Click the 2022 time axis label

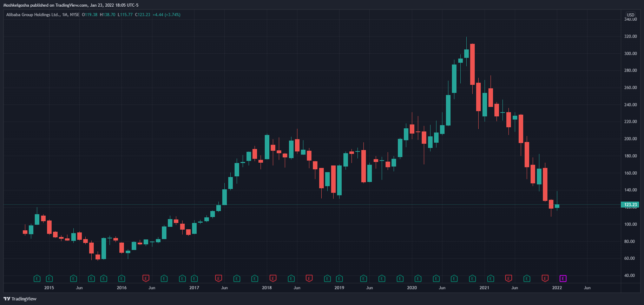pos(557,288)
